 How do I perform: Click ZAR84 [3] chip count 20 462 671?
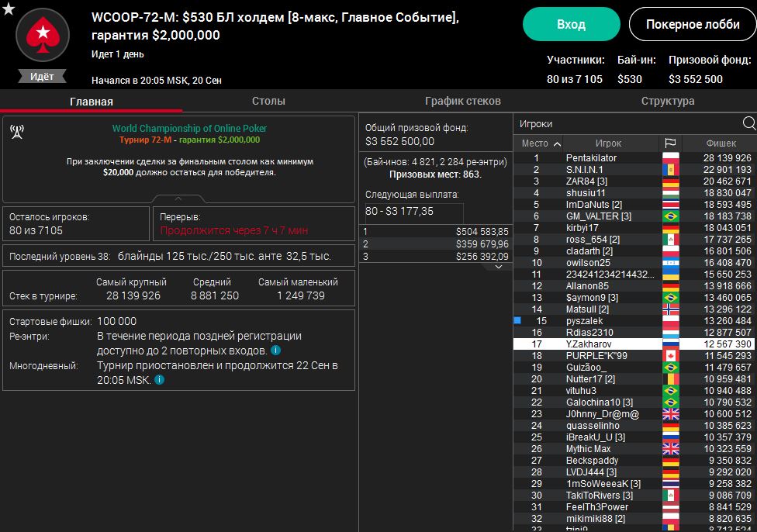(727, 181)
